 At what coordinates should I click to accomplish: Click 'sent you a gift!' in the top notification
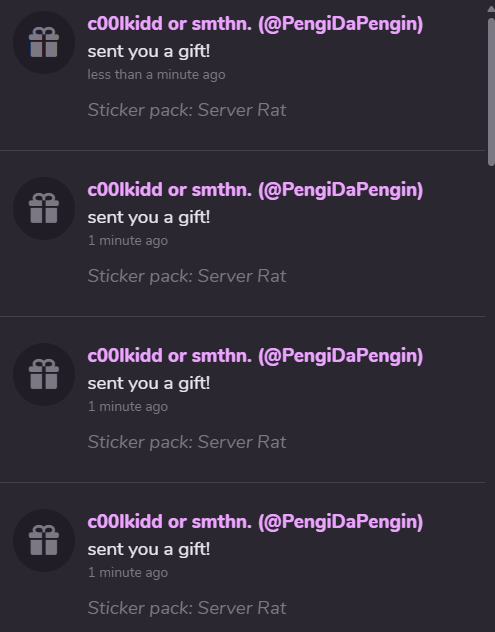(149, 52)
